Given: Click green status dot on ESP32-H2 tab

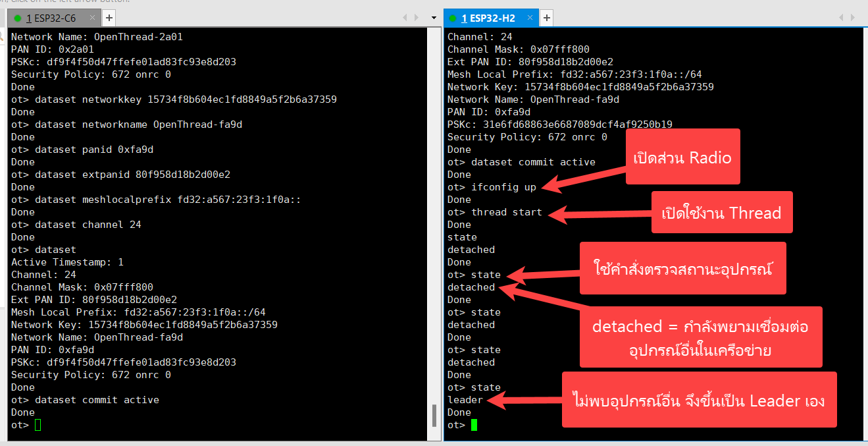Looking at the screenshot, I should pyautogui.click(x=453, y=18).
